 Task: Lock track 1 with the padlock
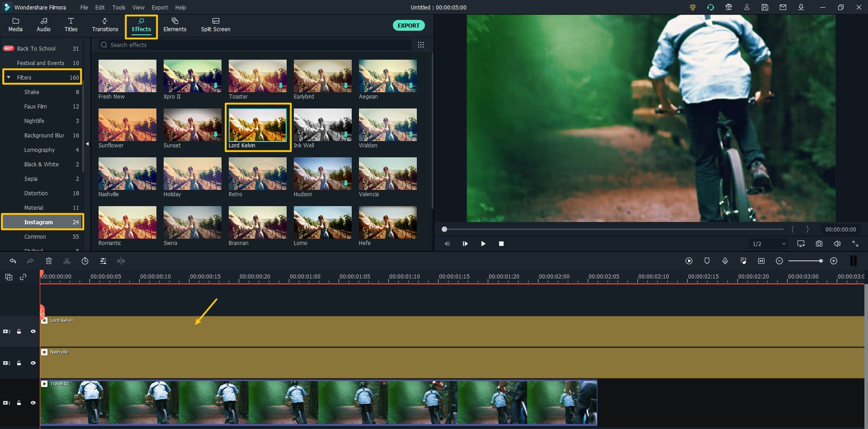point(19,403)
